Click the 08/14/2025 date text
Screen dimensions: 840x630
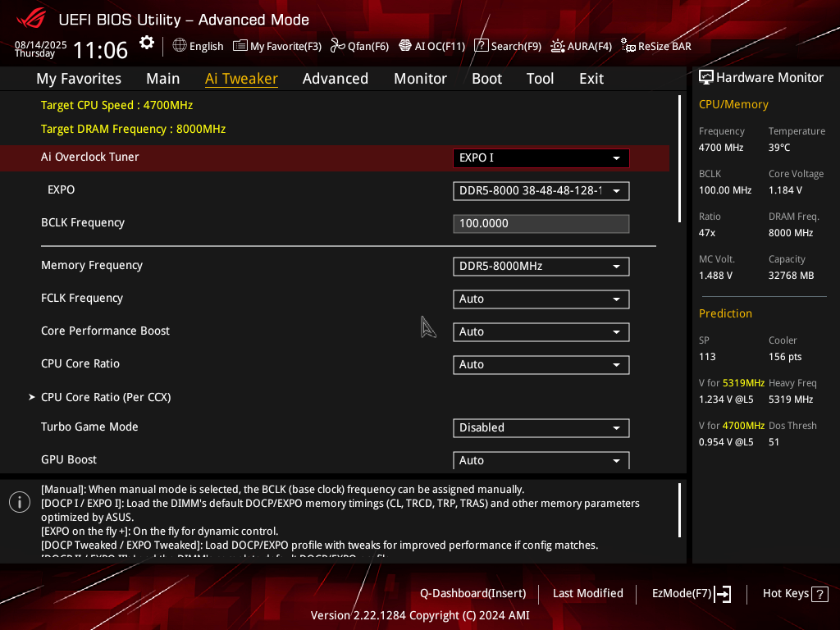(x=41, y=44)
